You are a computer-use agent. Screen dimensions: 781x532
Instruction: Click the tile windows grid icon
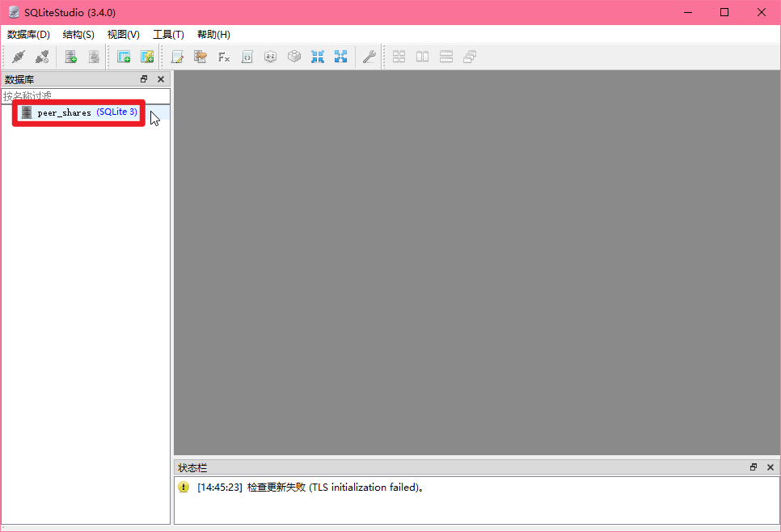coord(399,57)
